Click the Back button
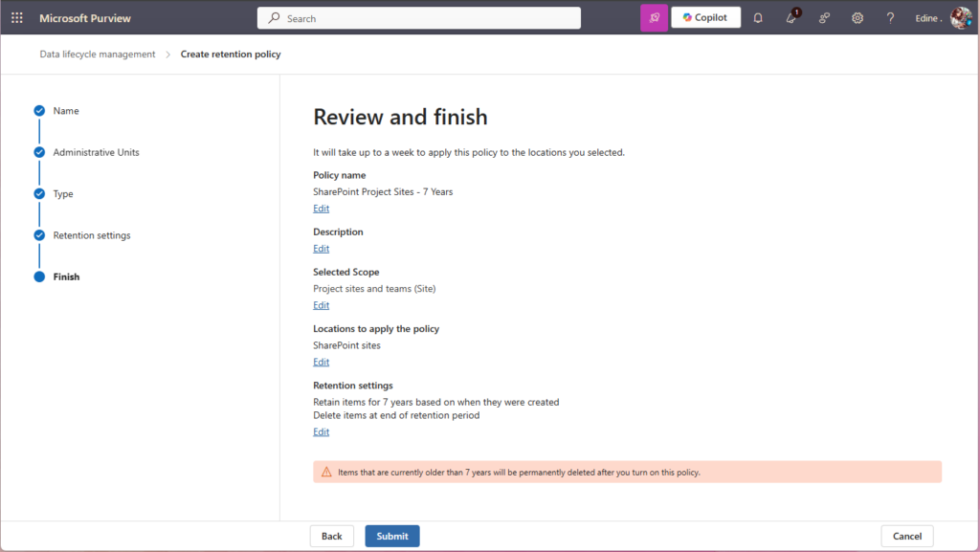The height and width of the screenshot is (552, 980). 332,537
